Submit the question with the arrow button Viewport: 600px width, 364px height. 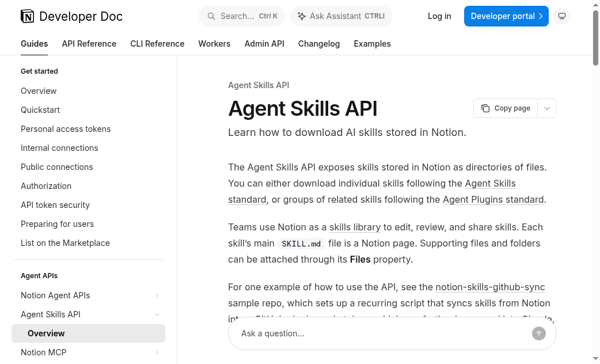539,333
